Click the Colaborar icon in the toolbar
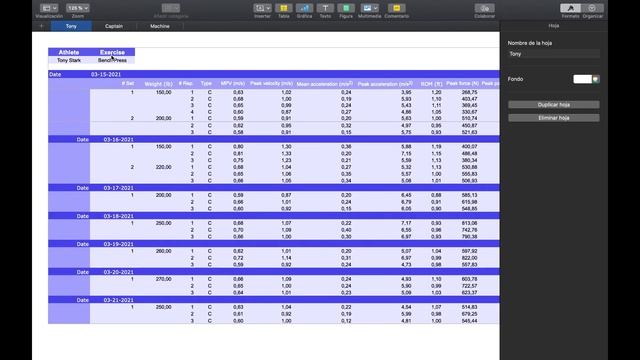The height and width of the screenshot is (360, 640). click(484, 8)
